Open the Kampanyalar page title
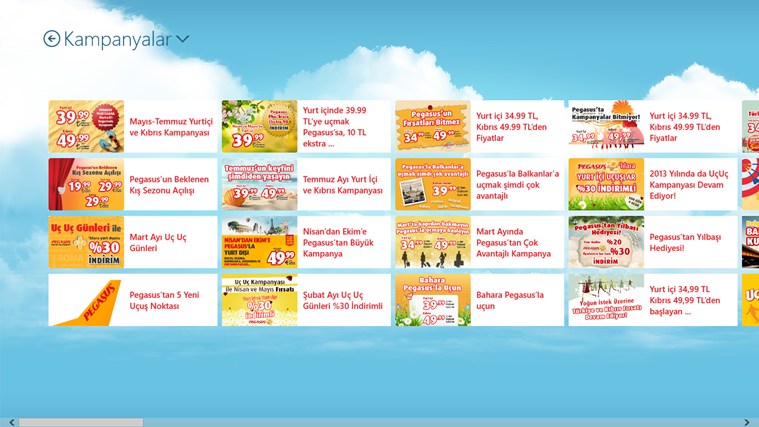This screenshot has width=759, height=427. tap(118, 39)
